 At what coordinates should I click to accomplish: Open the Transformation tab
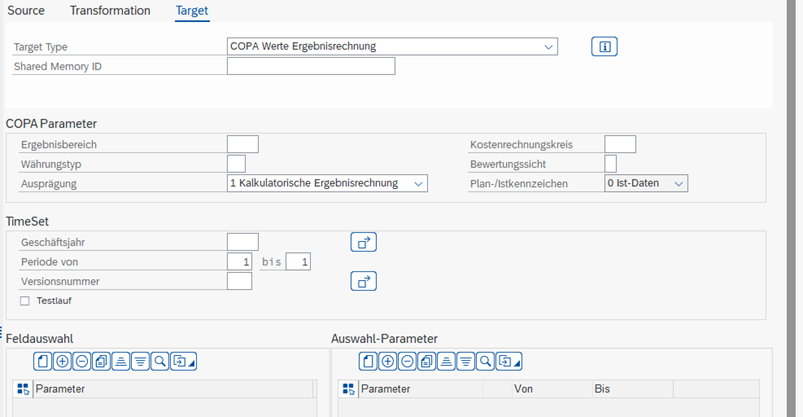pyautogui.click(x=110, y=11)
